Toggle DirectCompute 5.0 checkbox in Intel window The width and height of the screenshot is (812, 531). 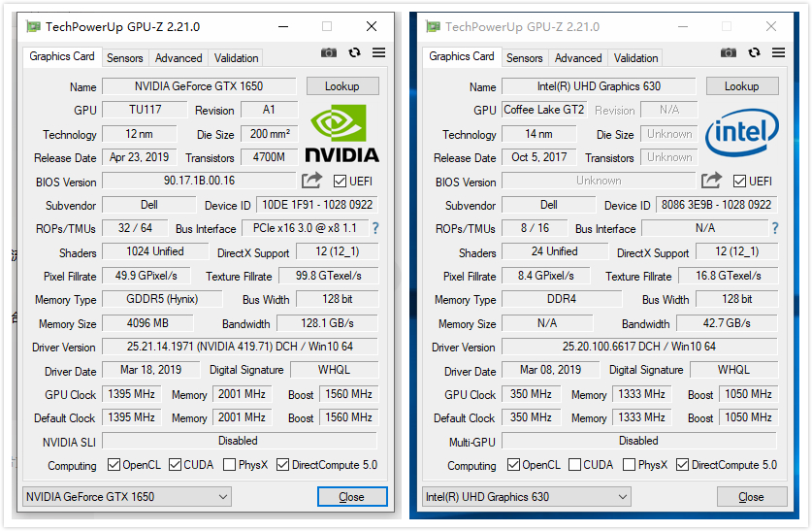683,465
